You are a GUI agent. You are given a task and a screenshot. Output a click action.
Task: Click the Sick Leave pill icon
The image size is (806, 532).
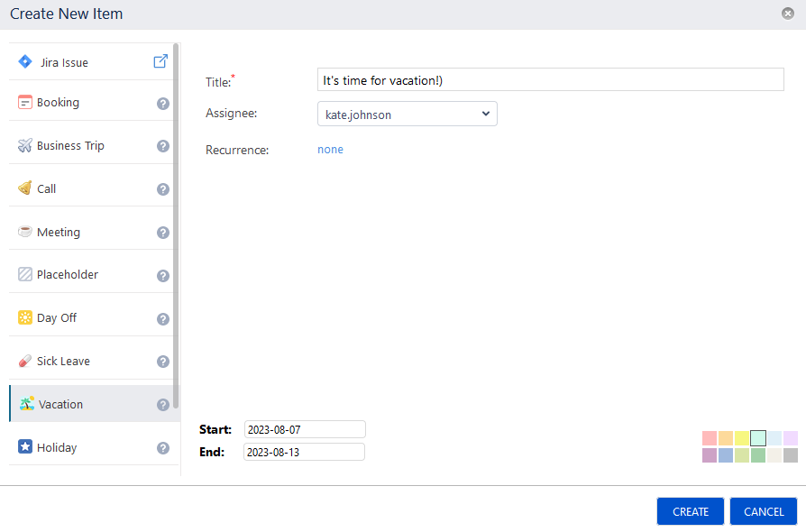coord(24,360)
